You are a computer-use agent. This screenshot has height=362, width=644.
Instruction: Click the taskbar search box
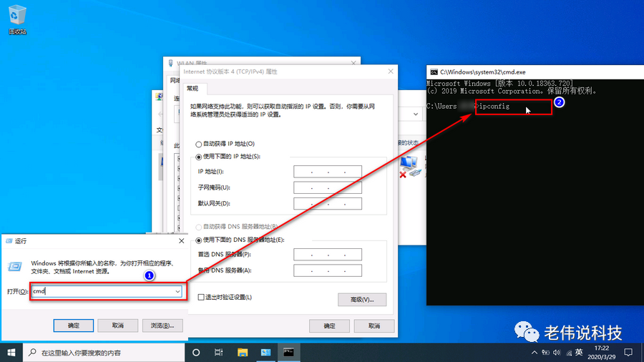[x=104, y=353]
